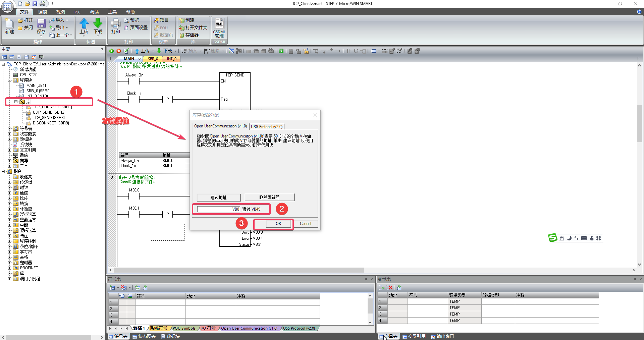The height and width of the screenshot is (340, 644).
Task: Click the green Go-to arrow toolbar icon
Action: [281, 51]
